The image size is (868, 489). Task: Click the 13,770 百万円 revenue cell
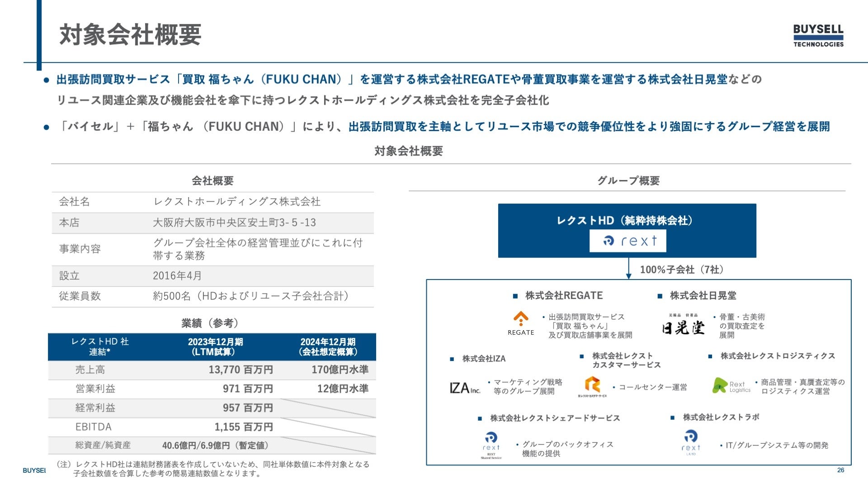coord(241,370)
